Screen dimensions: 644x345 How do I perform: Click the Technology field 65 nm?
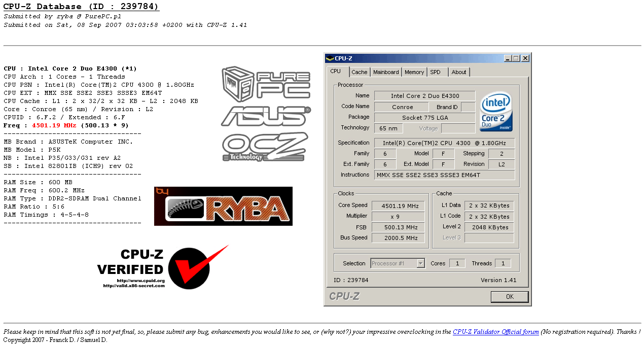pyautogui.click(x=388, y=128)
